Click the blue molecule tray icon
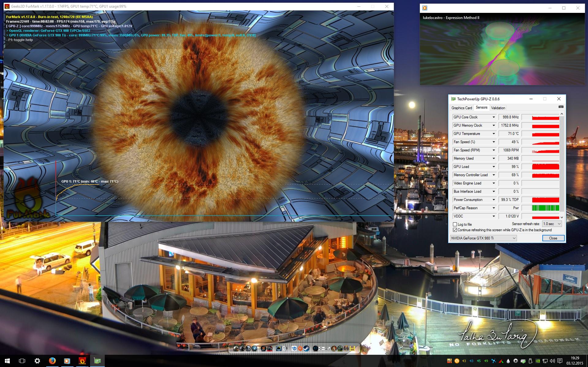 click(494, 361)
